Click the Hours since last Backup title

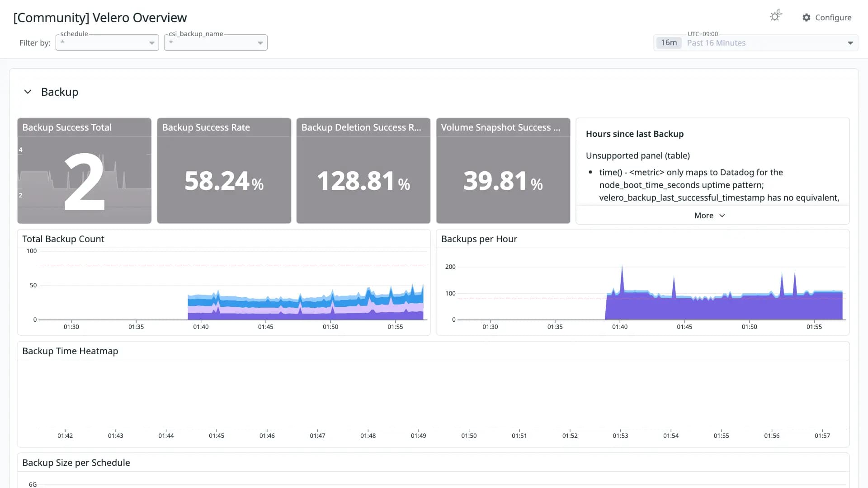tap(635, 134)
